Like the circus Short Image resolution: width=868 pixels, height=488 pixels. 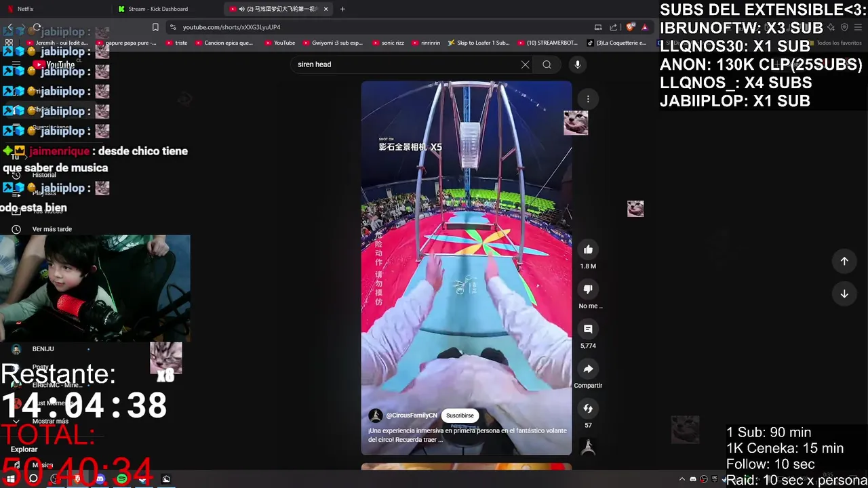pyautogui.click(x=588, y=249)
